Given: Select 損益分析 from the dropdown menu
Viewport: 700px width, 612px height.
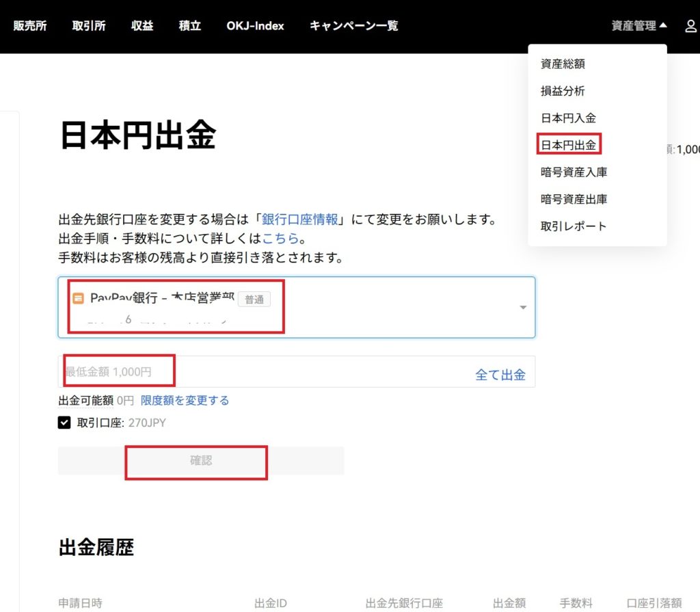Looking at the screenshot, I should pyautogui.click(x=563, y=91).
